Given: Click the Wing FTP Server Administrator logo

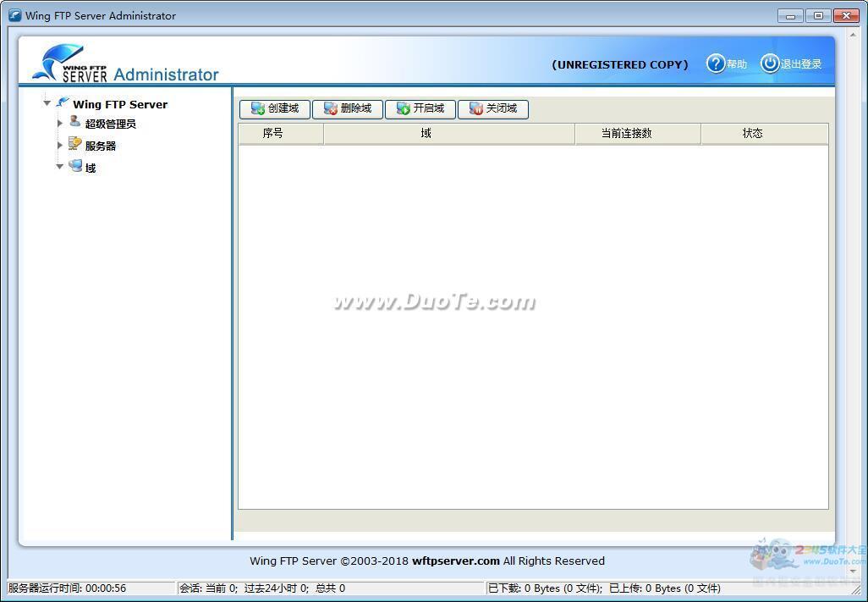Looking at the screenshot, I should click(x=125, y=64).
